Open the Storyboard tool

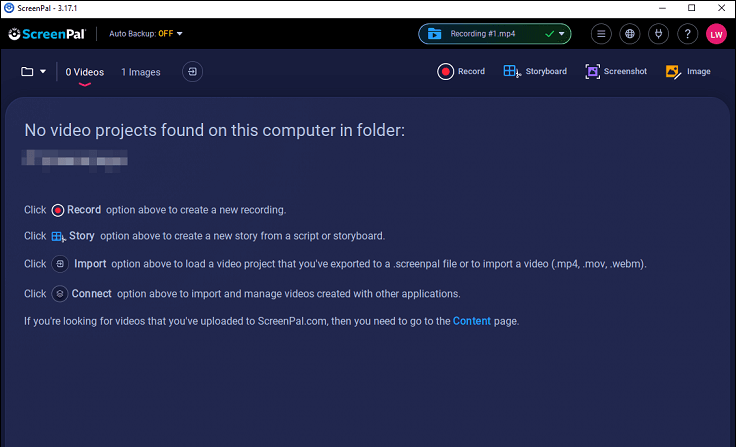tap(535, 71)
